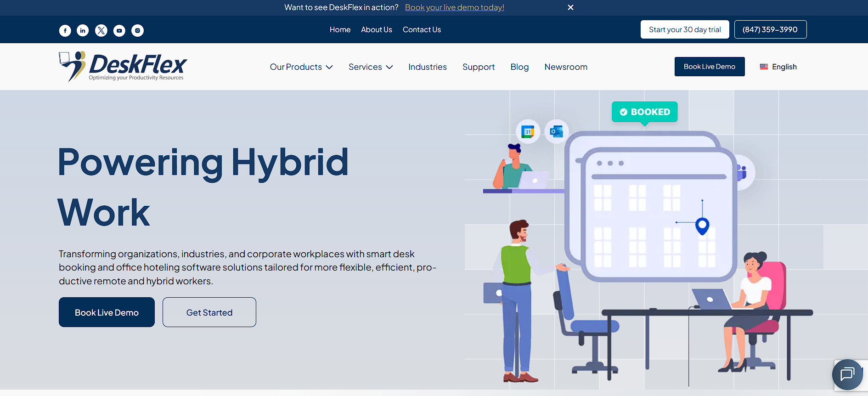This screenshot has width=868, height=396.
Task: Click Book Live Demo in the navigation bar
Action: pyautogui.click(x=710, y=67)
